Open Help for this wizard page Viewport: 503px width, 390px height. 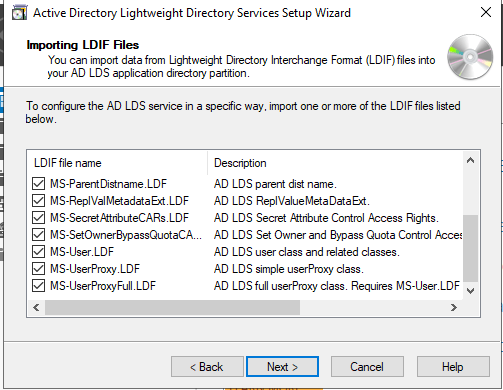point(453,367)
